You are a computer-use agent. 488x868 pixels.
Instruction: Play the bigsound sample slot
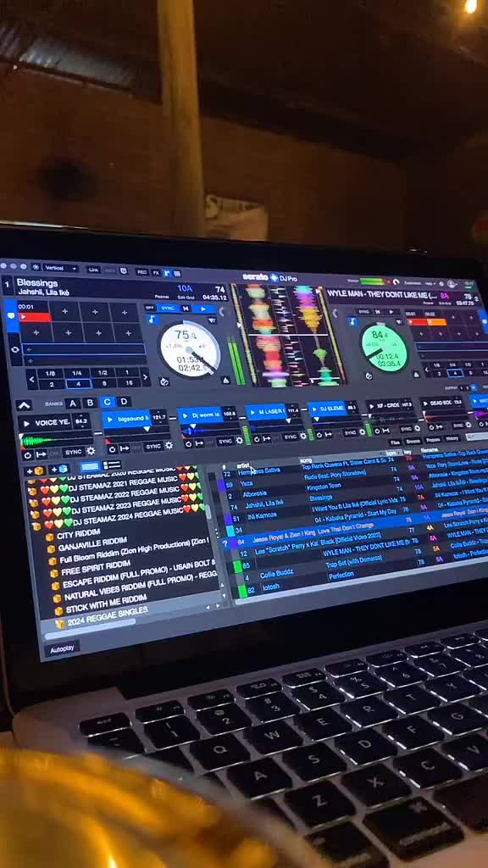coord(109,420)
